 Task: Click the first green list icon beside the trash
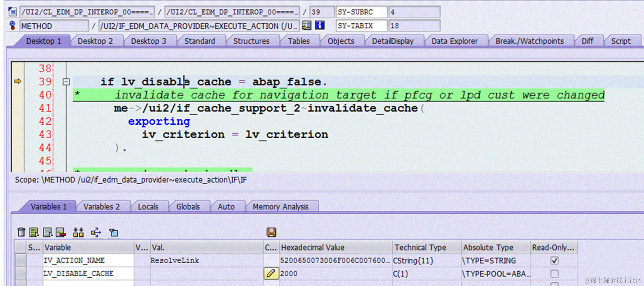point(34,232)
